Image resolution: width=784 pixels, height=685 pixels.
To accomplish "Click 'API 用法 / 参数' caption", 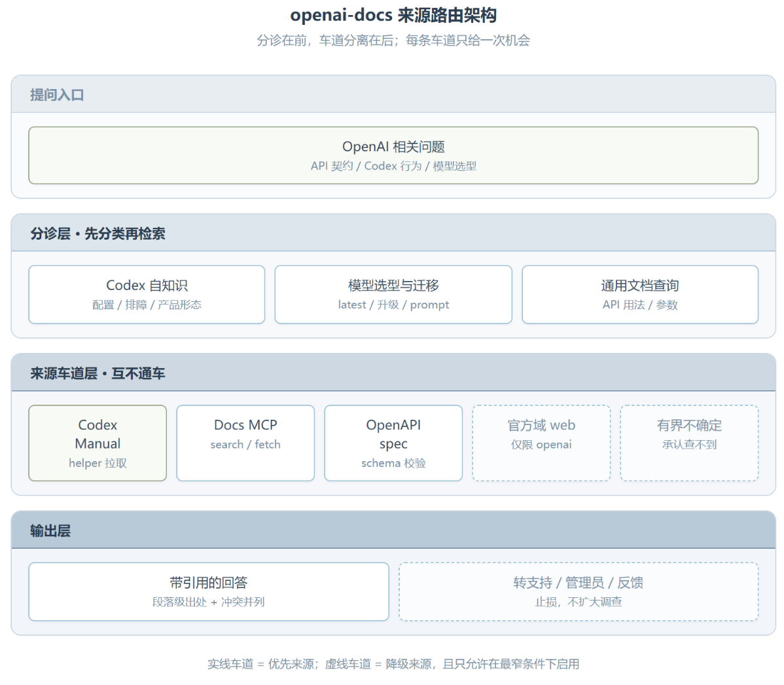I will tap(640, 305).
